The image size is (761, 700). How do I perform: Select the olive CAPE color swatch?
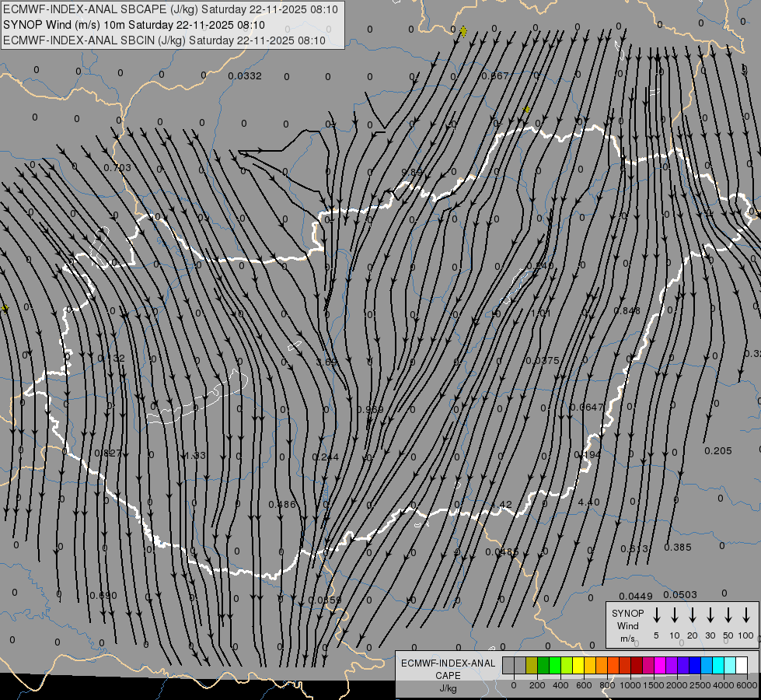(532, 665)
